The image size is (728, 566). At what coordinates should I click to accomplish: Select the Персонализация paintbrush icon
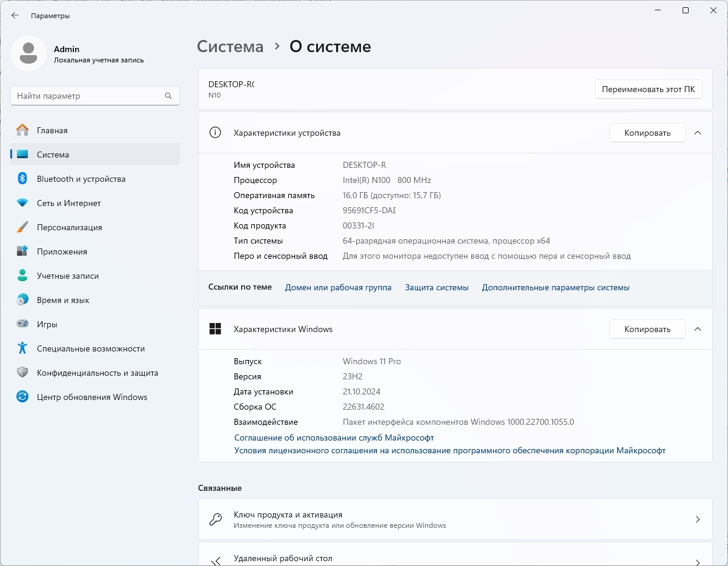[22, 227]
